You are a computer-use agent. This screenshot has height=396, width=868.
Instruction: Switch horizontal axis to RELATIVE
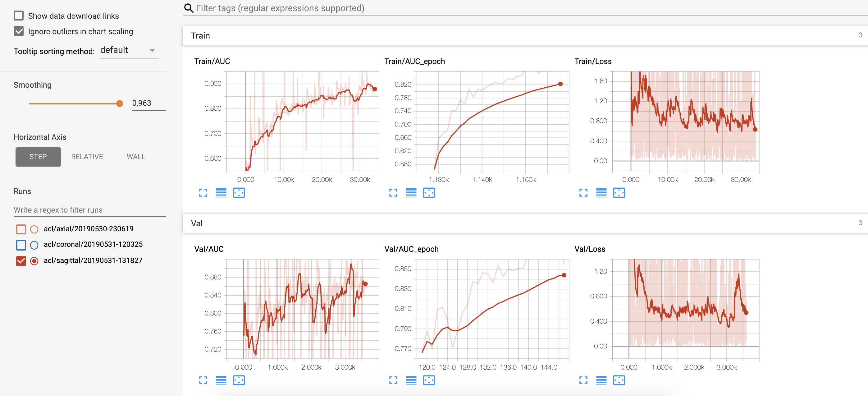click(87, 157)
